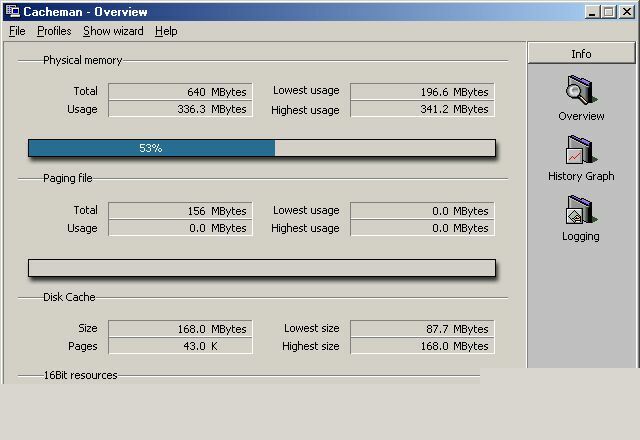
Task: Select the Highest usage 341.2 MBytes field
Action: point(422,109)
